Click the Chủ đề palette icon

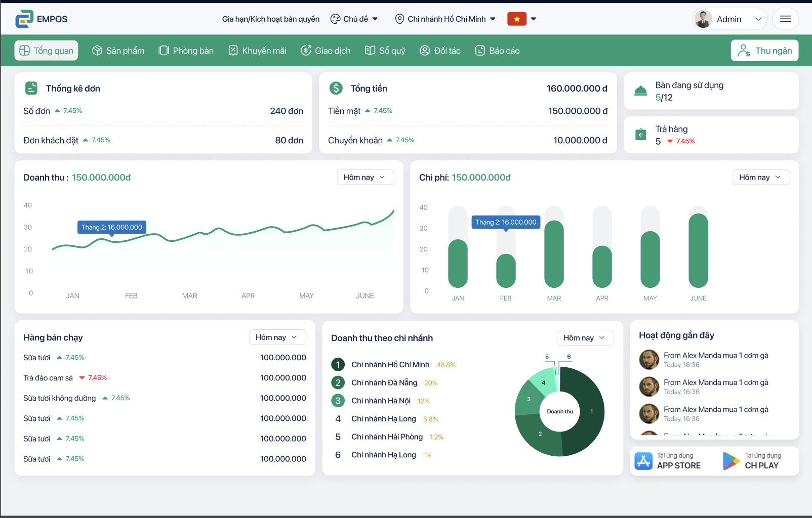(x=335, y=19)
